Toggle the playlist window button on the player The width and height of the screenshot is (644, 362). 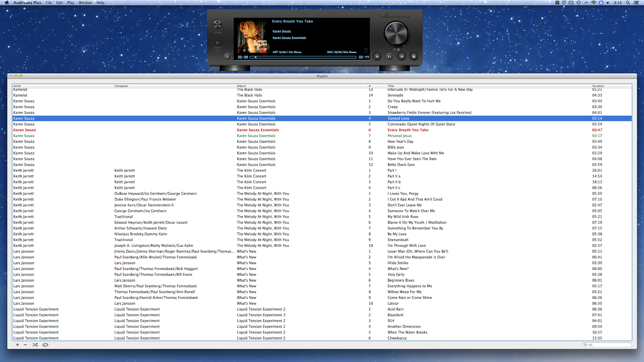click(227, 56)
